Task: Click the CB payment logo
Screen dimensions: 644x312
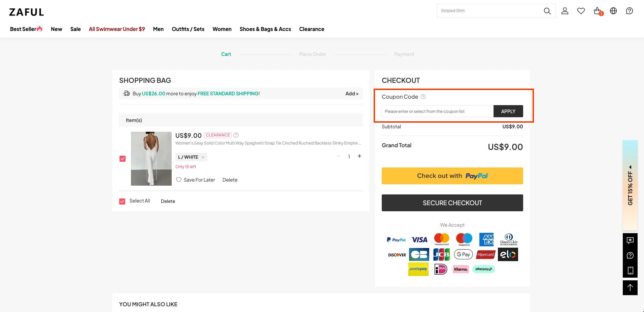Action: tap(419, 254)
